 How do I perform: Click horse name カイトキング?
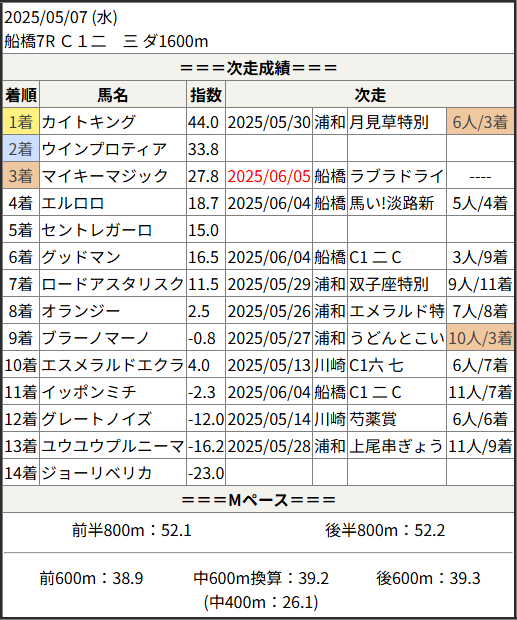click(x=89, y=122)
